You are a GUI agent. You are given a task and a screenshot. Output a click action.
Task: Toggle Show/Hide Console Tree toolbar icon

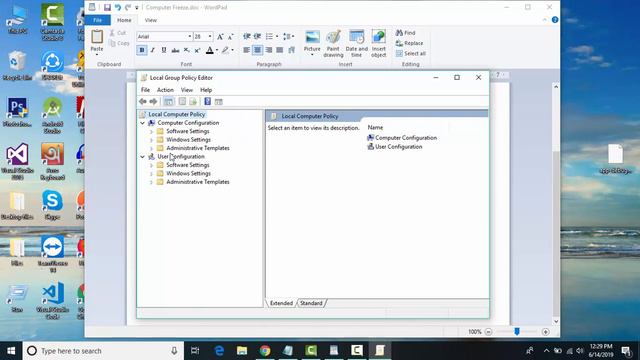point(169,102)
